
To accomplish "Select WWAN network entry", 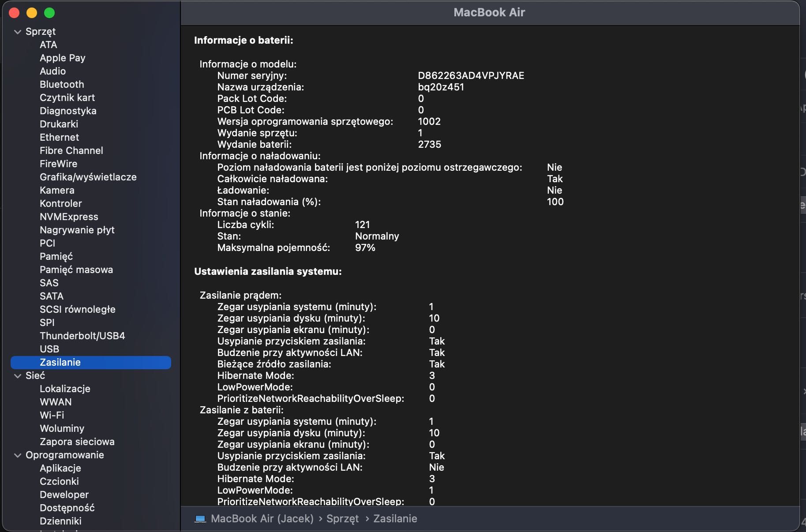I will 56,402.
